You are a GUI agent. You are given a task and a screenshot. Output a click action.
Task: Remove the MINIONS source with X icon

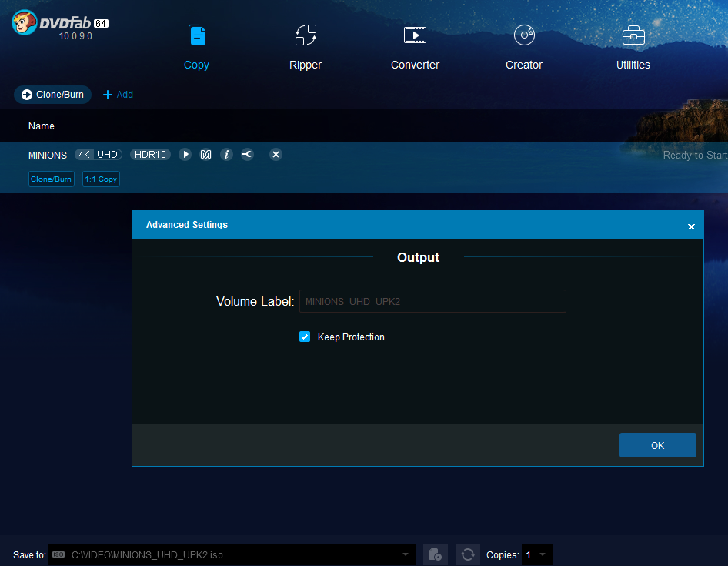[276, 155]
